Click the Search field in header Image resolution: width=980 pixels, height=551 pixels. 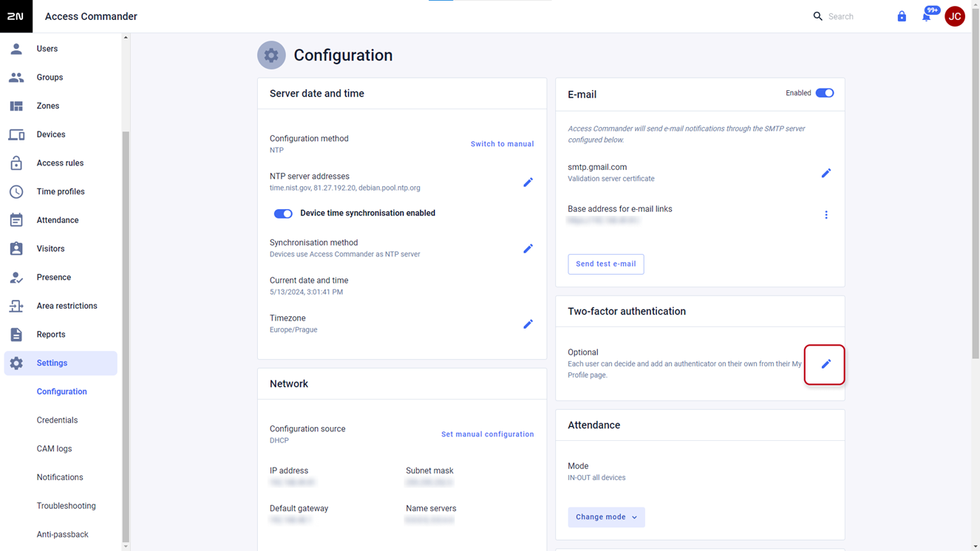tap(854, 16)
